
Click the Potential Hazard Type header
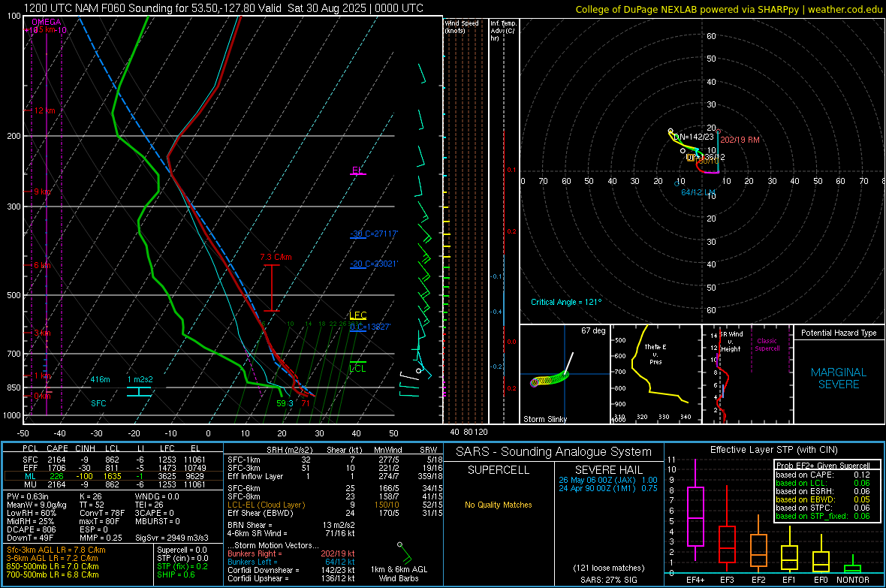839,333
